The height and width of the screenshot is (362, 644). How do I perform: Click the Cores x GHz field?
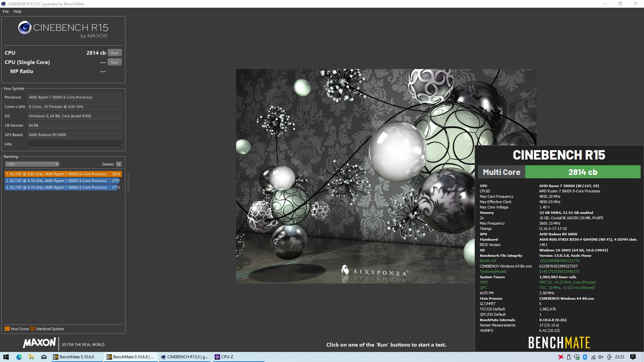click(74, 107)
